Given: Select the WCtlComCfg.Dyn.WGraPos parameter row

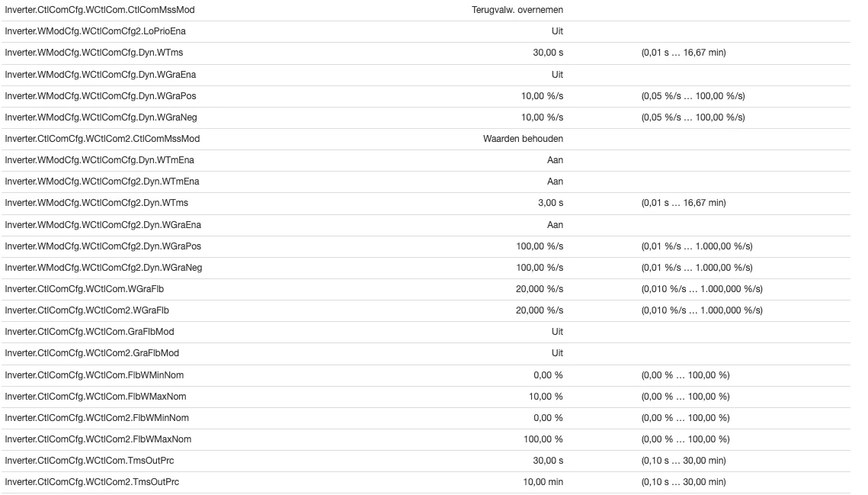Looking at the screenshot, I should pos(426,96).
